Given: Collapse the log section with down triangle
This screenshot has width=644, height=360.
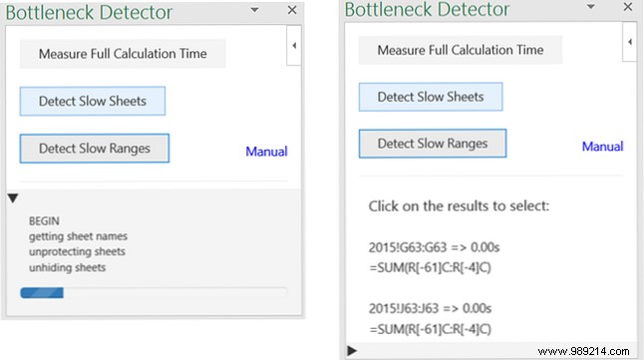Looking at the screenshot, I should coord(13,198).
